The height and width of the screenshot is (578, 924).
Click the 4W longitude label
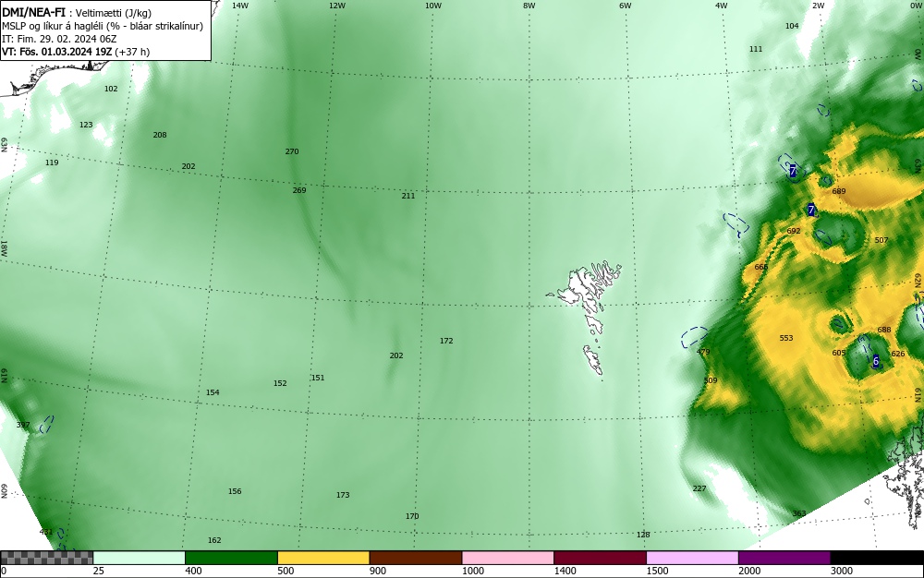pos(722,6)
